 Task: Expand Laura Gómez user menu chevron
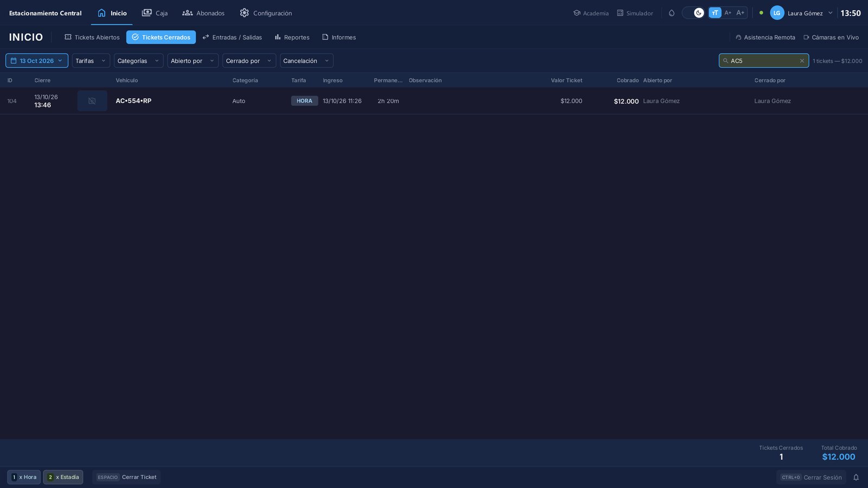(x=830, y=13)
